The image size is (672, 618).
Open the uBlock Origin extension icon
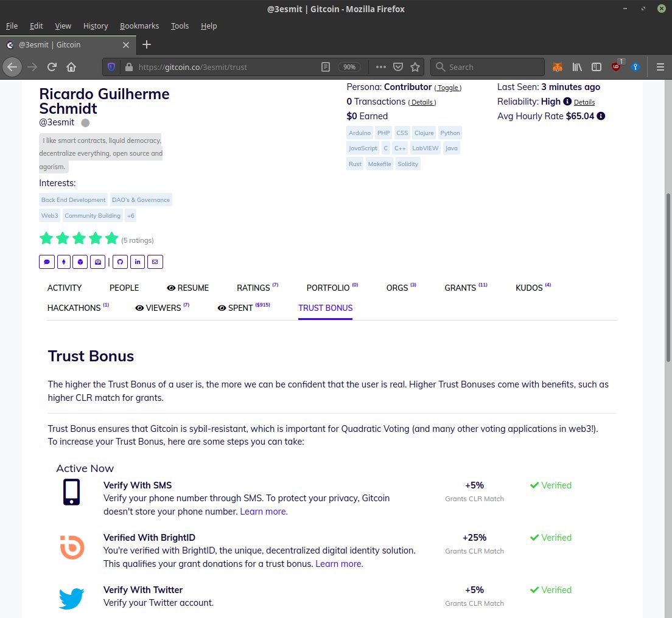(x=616, y=67)
